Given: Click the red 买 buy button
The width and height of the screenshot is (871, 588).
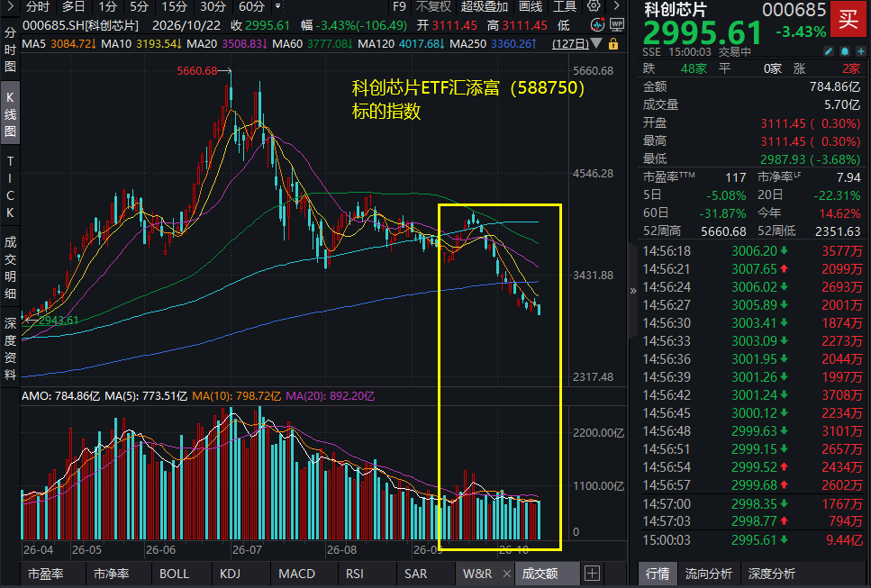Looking at the screenshot, I should pyautogui.click(x=849, y=19).
